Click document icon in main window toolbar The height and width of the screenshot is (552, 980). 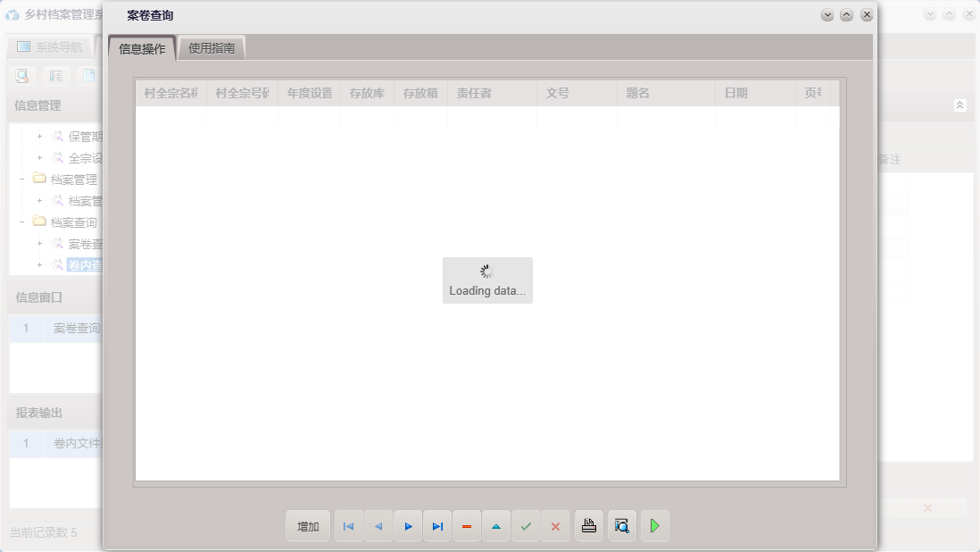88,76
